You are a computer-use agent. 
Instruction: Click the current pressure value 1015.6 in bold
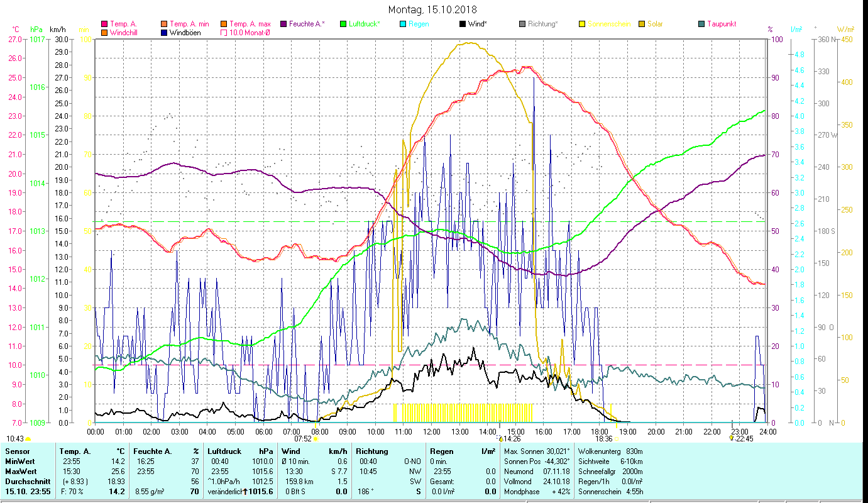[x=260, y=492]
